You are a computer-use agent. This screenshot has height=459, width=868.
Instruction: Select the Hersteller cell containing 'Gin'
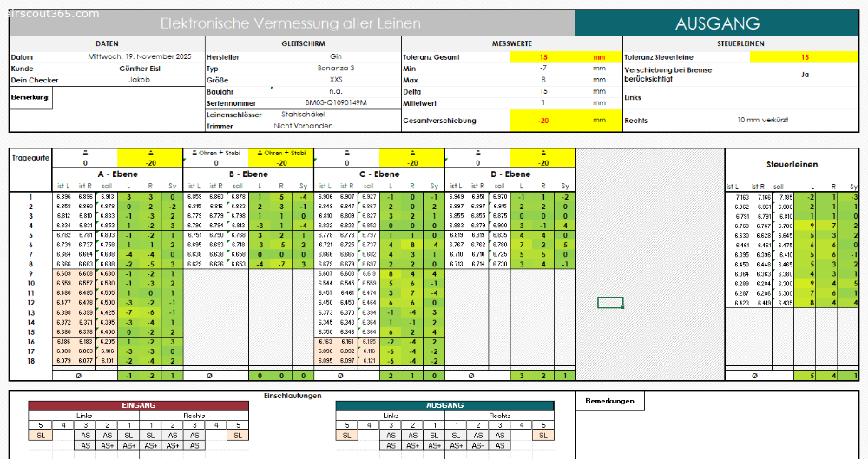[336, 56]
